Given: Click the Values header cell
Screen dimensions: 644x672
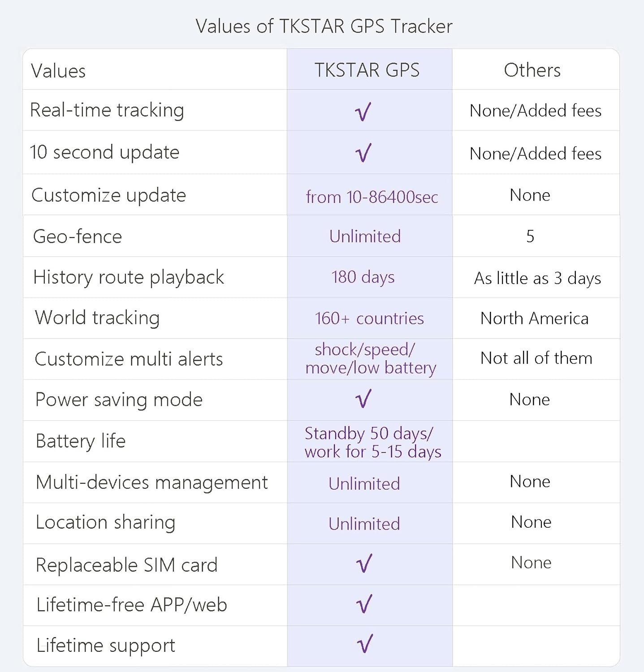Looking at the screenshot, I should pyautogui.click(x=58, y=71).
